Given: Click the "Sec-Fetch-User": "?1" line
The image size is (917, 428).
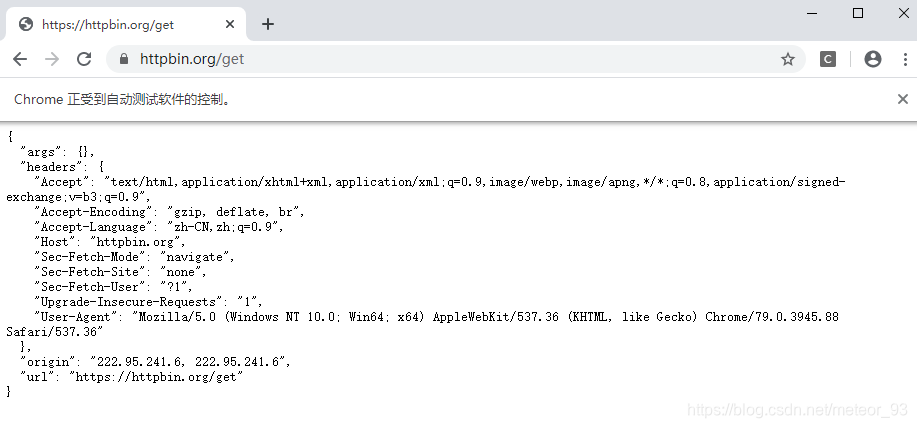Looking at the screenshot, I should tap(113, 287).
